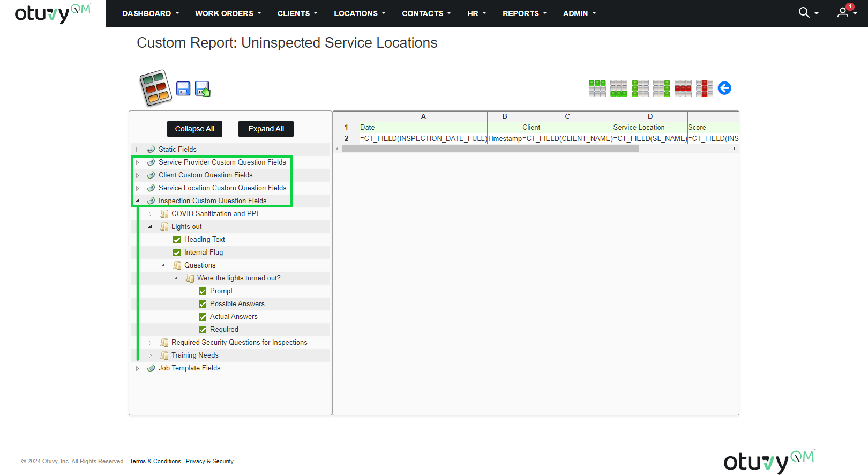Click the Job Template Fields tag icon
The image size is (868, 475).
(x=151, y=368)
